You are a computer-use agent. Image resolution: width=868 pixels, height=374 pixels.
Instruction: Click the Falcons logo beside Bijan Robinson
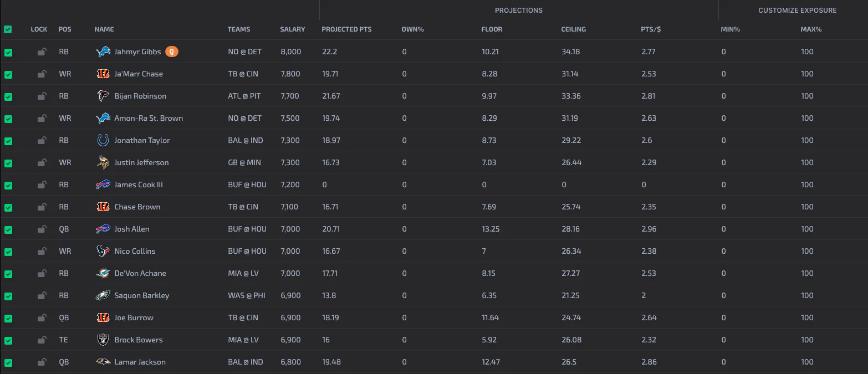103,96
